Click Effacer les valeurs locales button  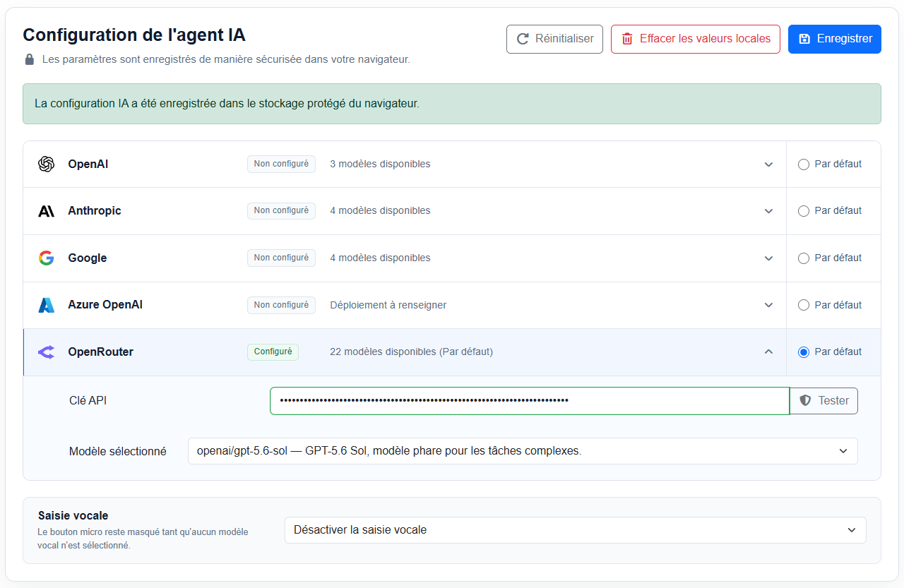point(696,39)
